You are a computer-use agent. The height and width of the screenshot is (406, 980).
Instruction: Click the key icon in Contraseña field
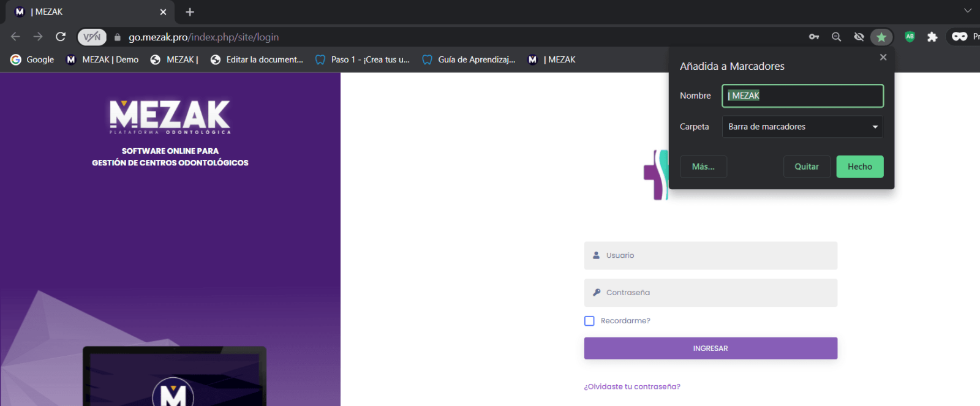pos(597,293)
